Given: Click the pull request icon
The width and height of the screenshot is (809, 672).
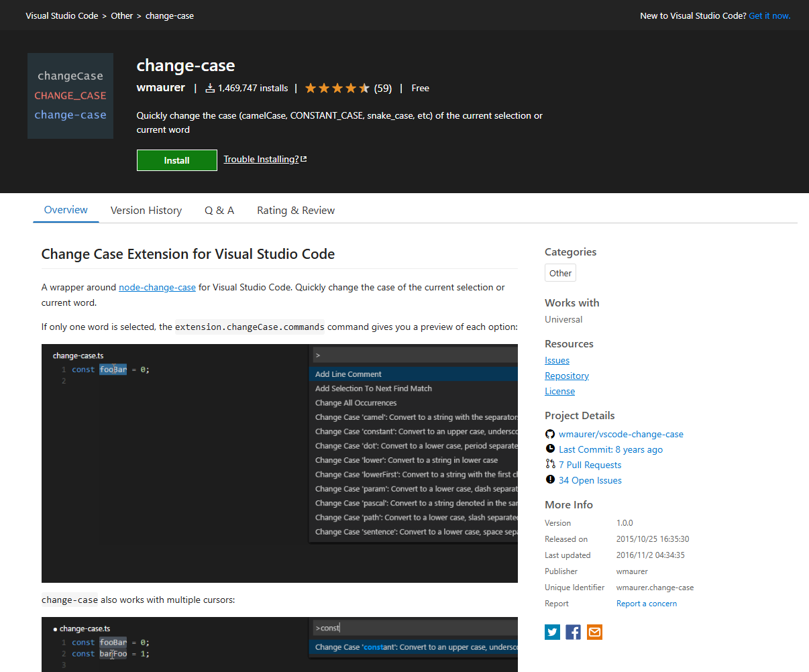Looking at the screenshot, I should [x=550, y=464].
